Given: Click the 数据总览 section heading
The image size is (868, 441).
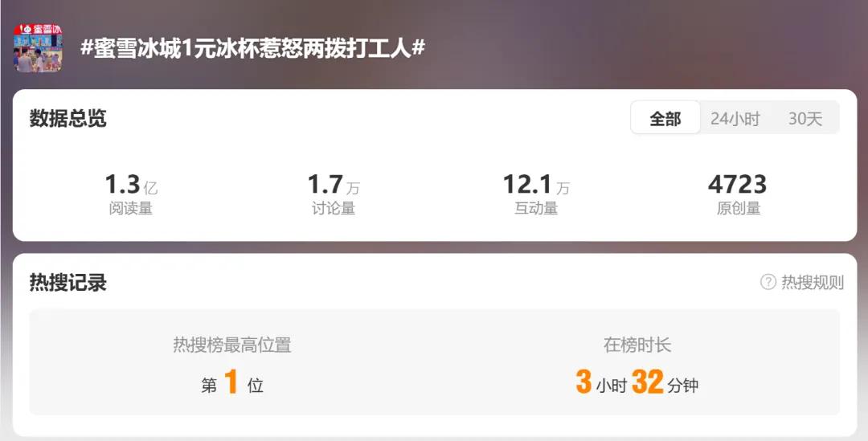Looking at the screenshot, I should (68, 118).
